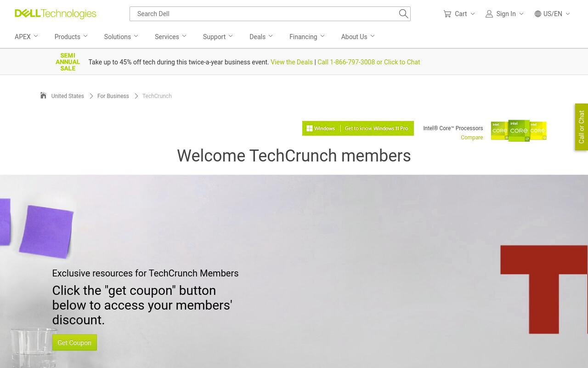Open the About Us menu
This screenshot has height=368, width=588.
tap(358, 37)
